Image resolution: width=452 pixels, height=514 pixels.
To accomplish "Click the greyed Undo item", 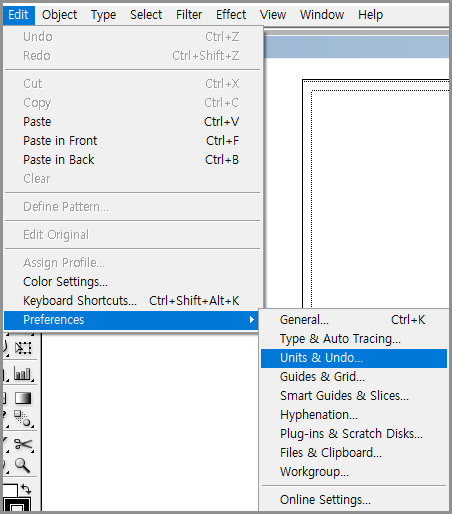I will coord(131,37).
